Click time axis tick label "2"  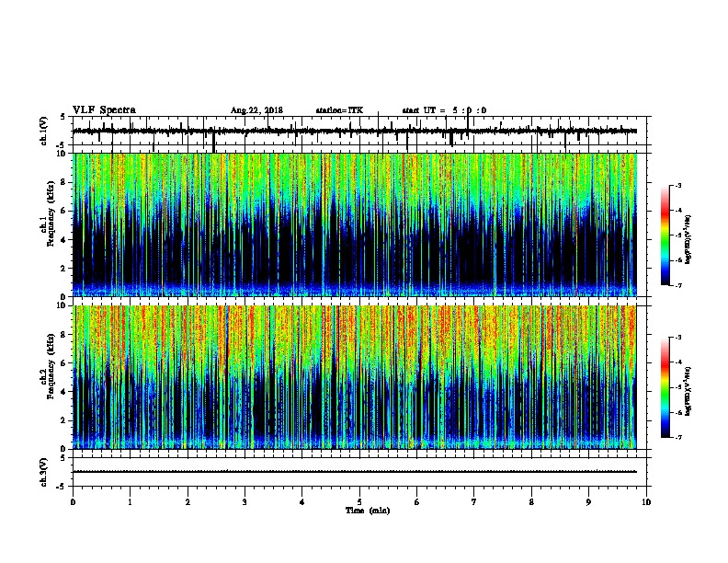click(x=188, y=502)
